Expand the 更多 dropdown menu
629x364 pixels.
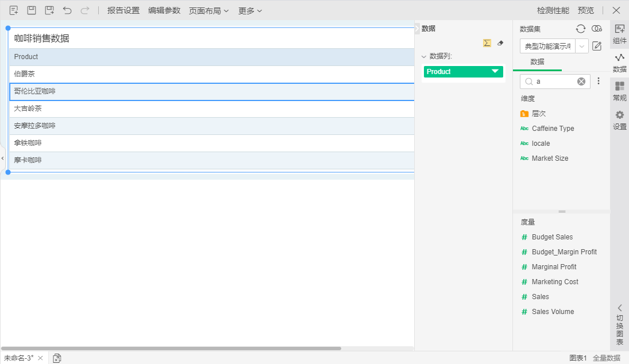[250, 10]
